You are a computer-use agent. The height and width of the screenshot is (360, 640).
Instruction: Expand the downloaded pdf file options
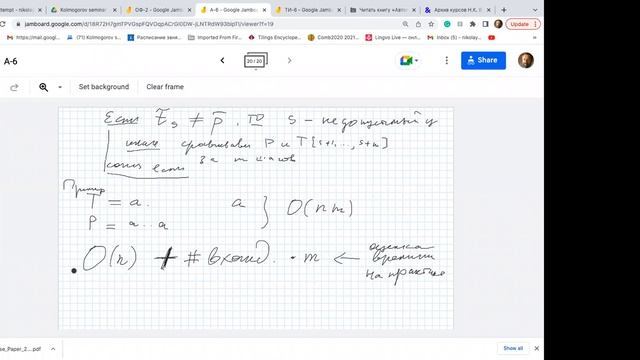click(x=53, y=349)
